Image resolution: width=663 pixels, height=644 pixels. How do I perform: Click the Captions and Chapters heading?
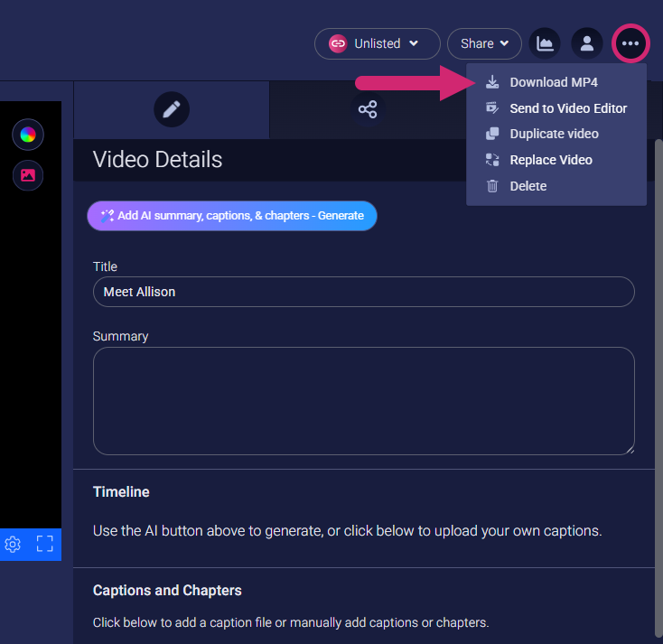pyautogui.click(x=167, y=591)
